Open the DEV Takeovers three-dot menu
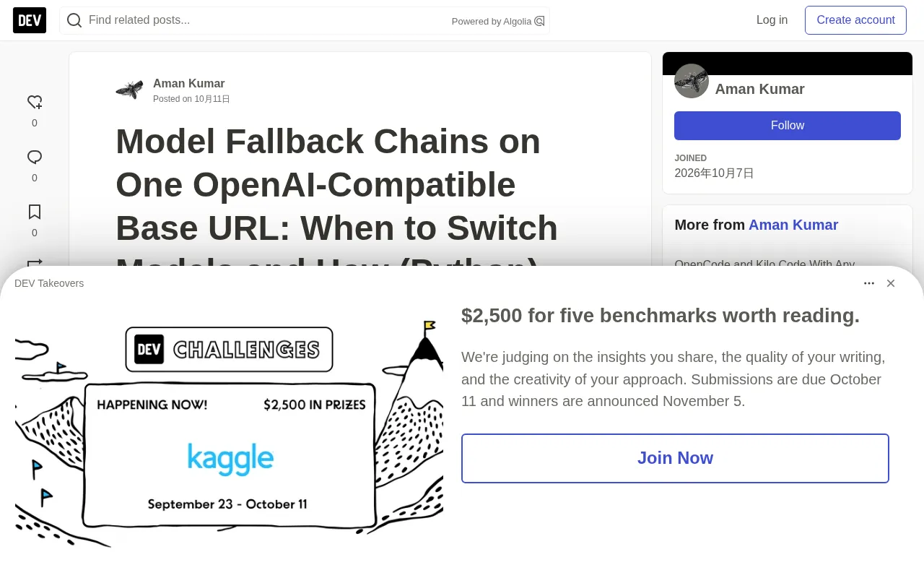924x578 pixels. coord(869,283)
